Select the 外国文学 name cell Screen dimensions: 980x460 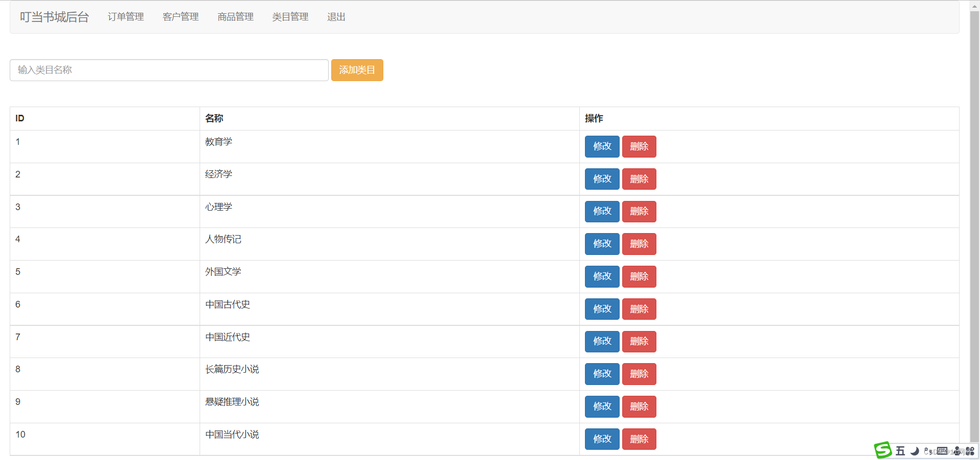click(x=389, y=277)
